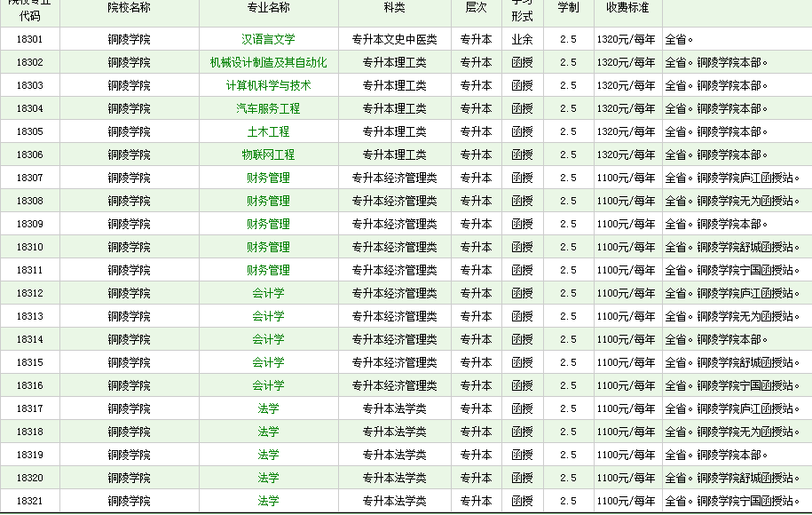This screenshot has height=515, width=812.
Task: Open 会计学 link in row 18316
Action: [x=268, y=386]
